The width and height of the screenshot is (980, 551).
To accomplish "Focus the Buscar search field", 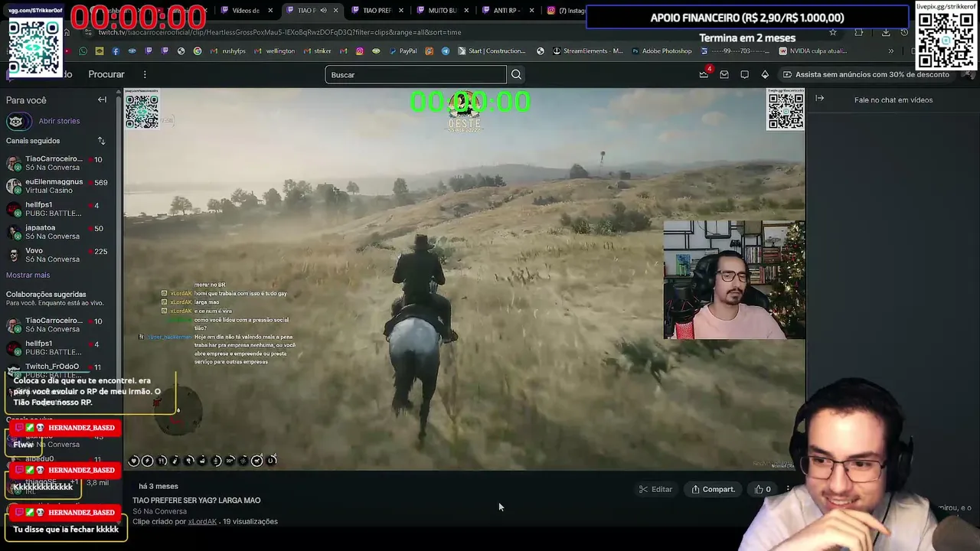I will pyautogui.click(x=416, y=74).
